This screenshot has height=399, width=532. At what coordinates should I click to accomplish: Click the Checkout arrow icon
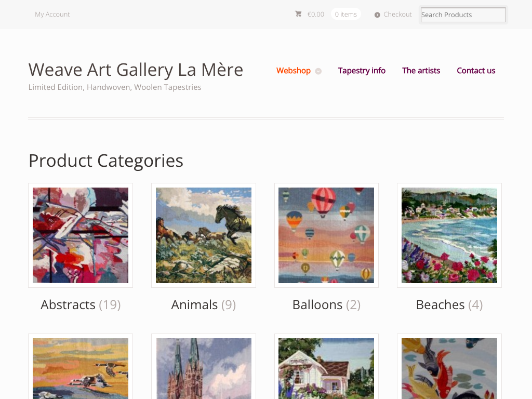[377, 15]
